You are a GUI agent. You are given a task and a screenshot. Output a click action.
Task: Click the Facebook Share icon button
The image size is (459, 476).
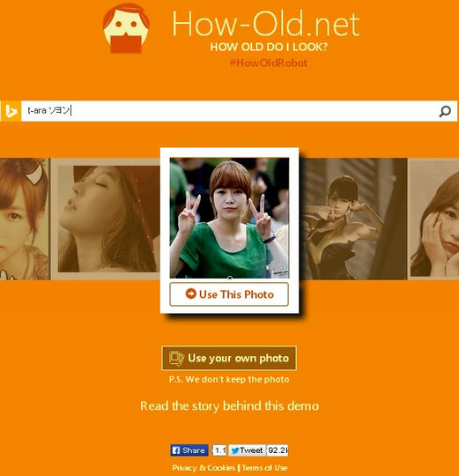click(189, 450)
